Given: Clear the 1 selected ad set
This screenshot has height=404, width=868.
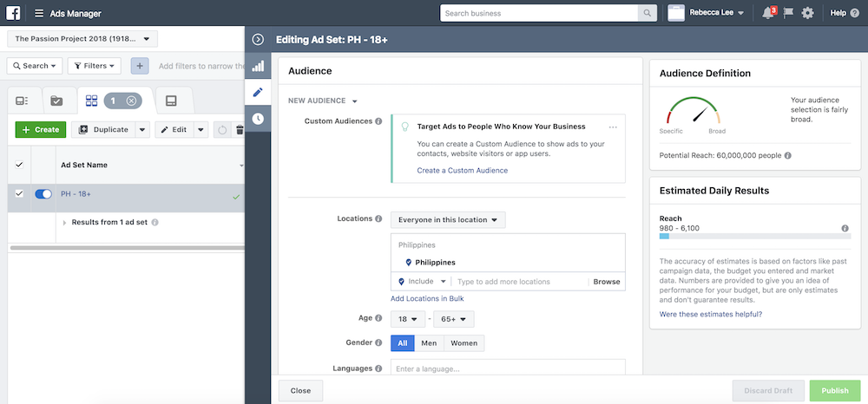Looking at the screenshot, I should tap(131, 101).
